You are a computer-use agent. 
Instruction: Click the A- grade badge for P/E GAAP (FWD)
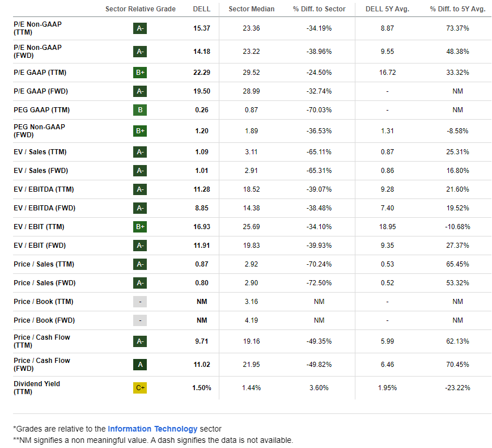click(x=140, y=91)
